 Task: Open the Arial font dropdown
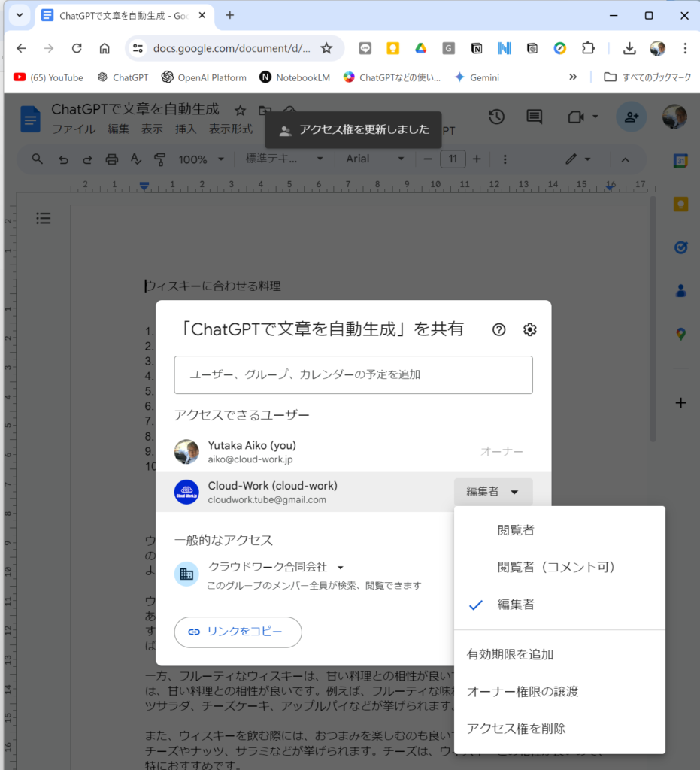375,159
